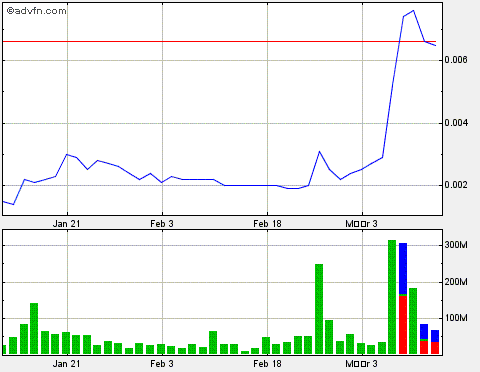
Task: Click the 0.006 price axis label
Action: [x=456, y=60]
